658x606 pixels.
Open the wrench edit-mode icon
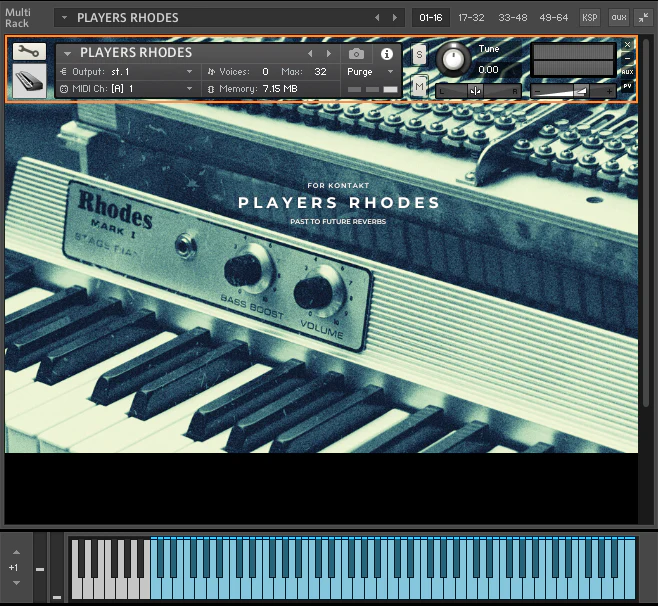29,52
